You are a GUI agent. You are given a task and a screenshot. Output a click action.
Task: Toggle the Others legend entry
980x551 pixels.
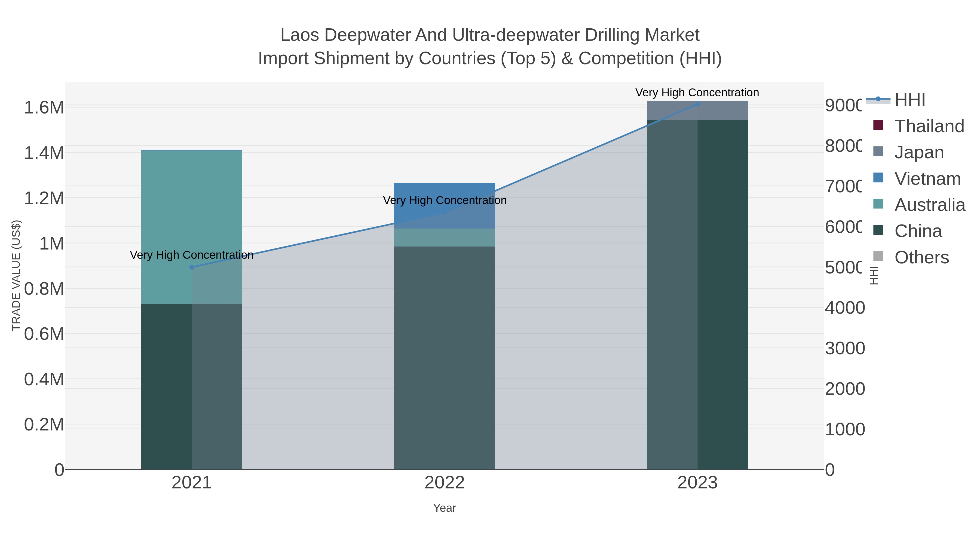911,257
